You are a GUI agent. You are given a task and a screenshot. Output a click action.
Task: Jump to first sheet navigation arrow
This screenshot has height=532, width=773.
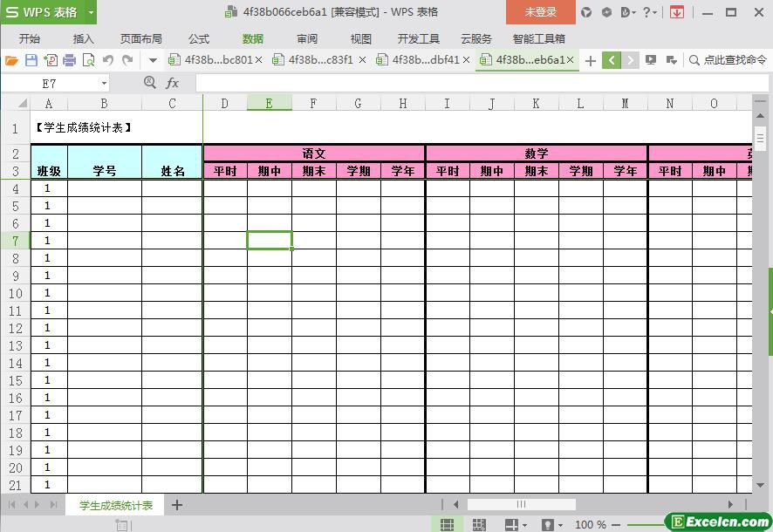(x=12, y=504)
